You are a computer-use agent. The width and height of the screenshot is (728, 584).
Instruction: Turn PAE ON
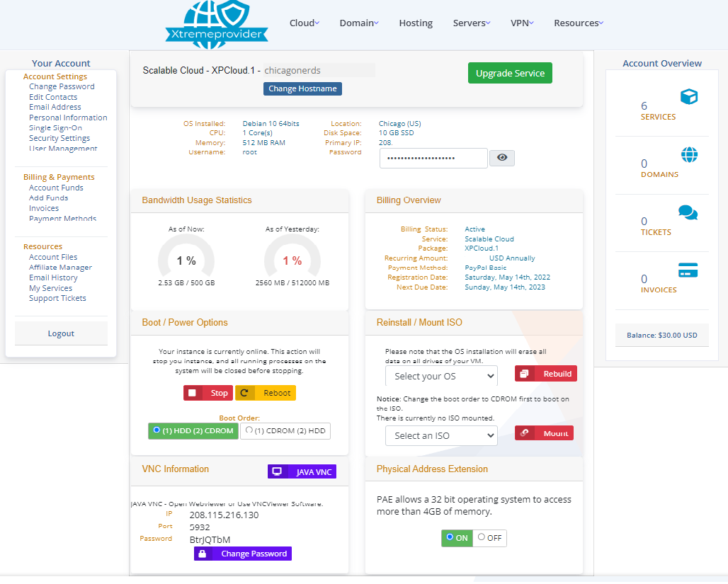(x=457, y=538)
